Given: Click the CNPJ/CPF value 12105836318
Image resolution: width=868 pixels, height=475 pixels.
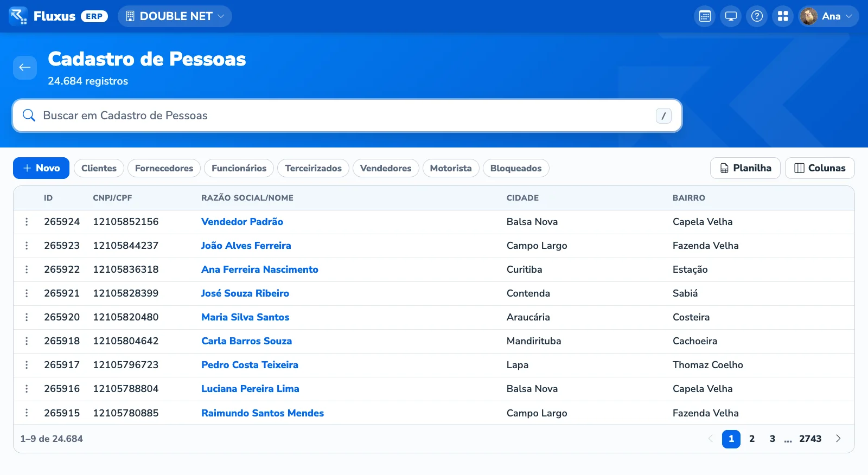Looking at the screenshot, I should pyautogui.click(x=126, y=269).
